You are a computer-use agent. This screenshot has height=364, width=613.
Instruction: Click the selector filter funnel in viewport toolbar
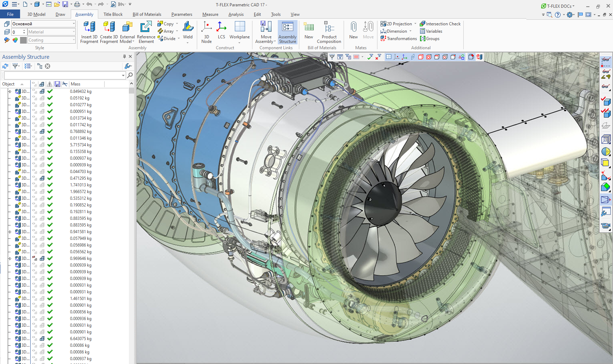tap(332, 57)
